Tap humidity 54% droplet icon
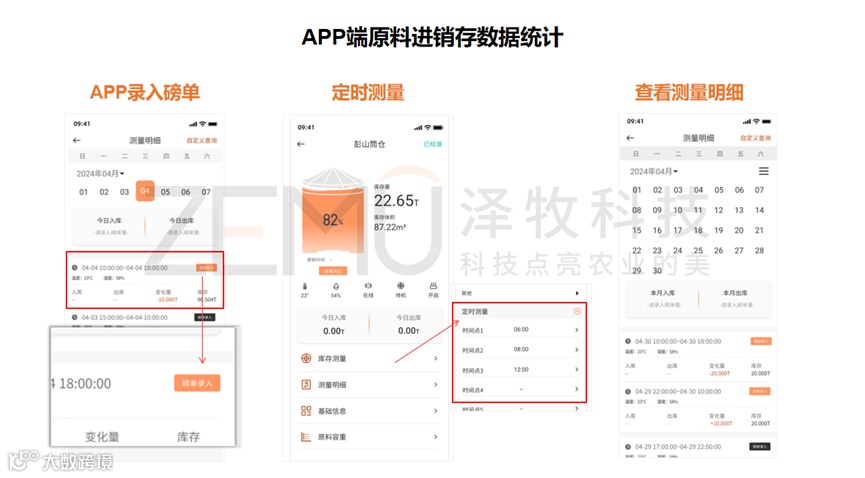The width and height of the screenshot is (865, 478). click(x=336, y=286)
